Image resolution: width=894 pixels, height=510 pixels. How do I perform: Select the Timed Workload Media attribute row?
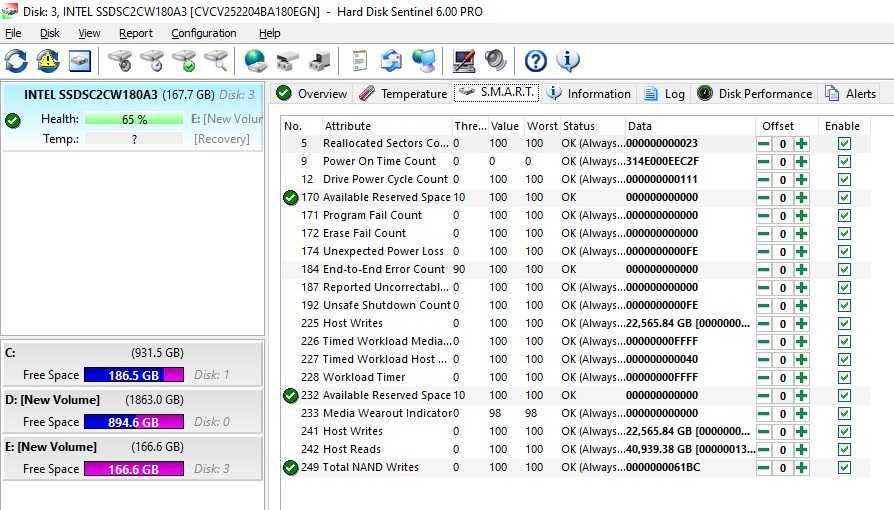[x=576, y=342]
